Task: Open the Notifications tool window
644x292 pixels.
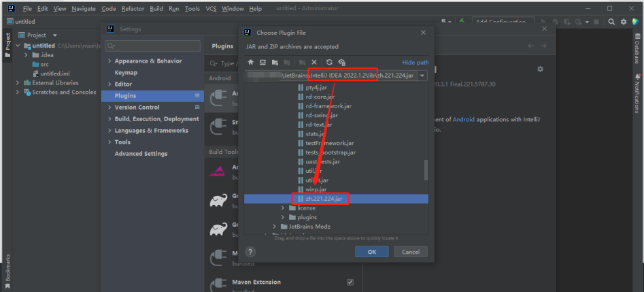Action: click(x=637, y=94)
